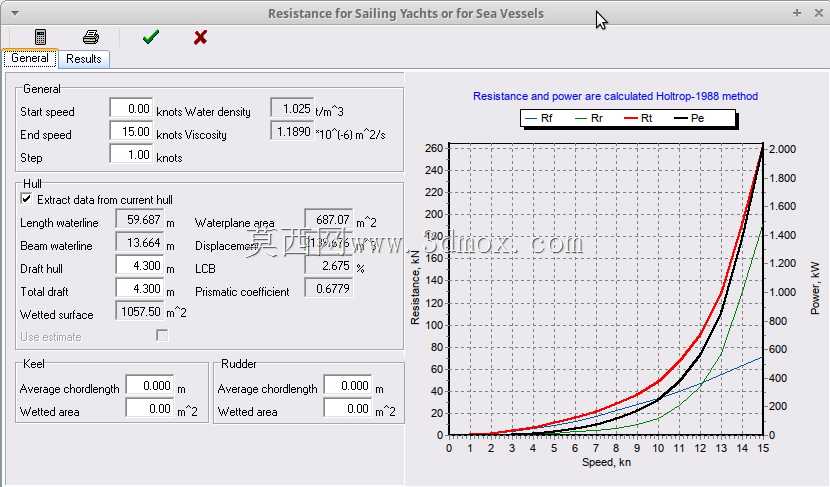Switch to the General tab

point(30,58)
